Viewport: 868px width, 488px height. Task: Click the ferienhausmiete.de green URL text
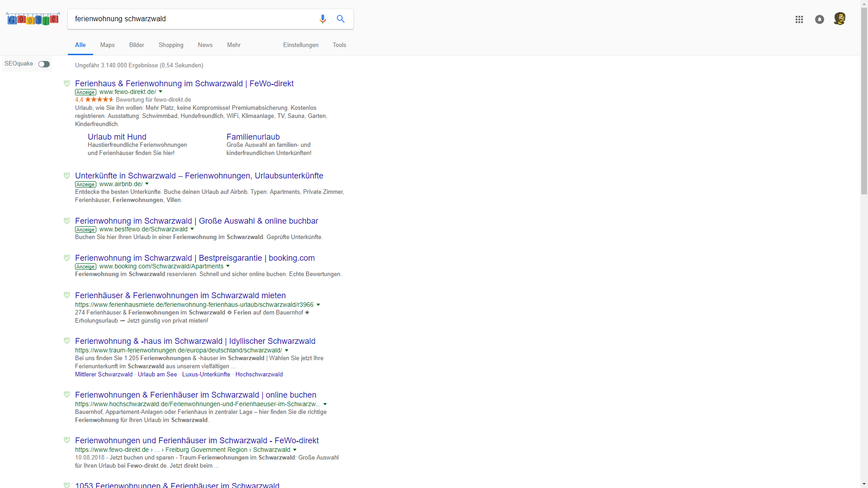[x=194, y=305]
